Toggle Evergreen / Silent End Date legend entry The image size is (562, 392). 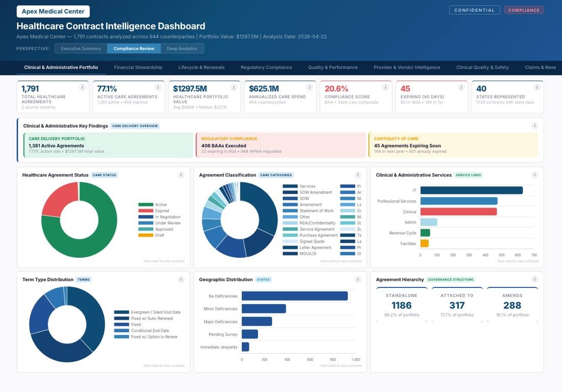coord(147,312)
